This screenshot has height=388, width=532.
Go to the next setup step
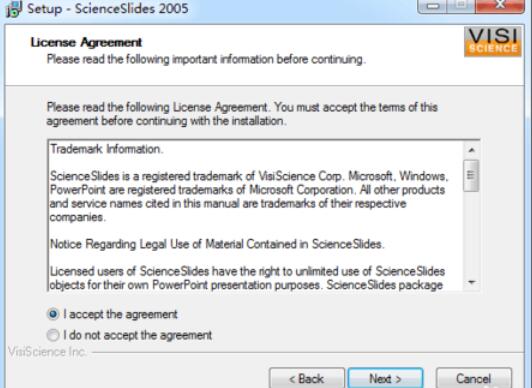(385, 378)
